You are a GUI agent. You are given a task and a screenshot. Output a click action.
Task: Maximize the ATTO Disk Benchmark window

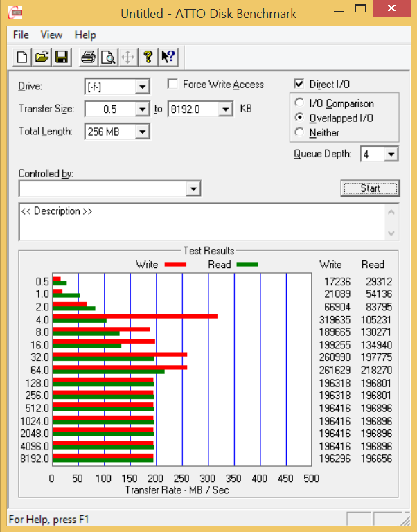360,9
